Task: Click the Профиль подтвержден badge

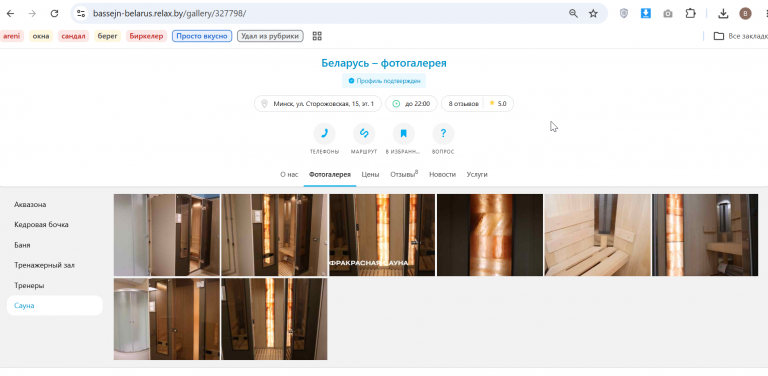Action: (384, 81)
